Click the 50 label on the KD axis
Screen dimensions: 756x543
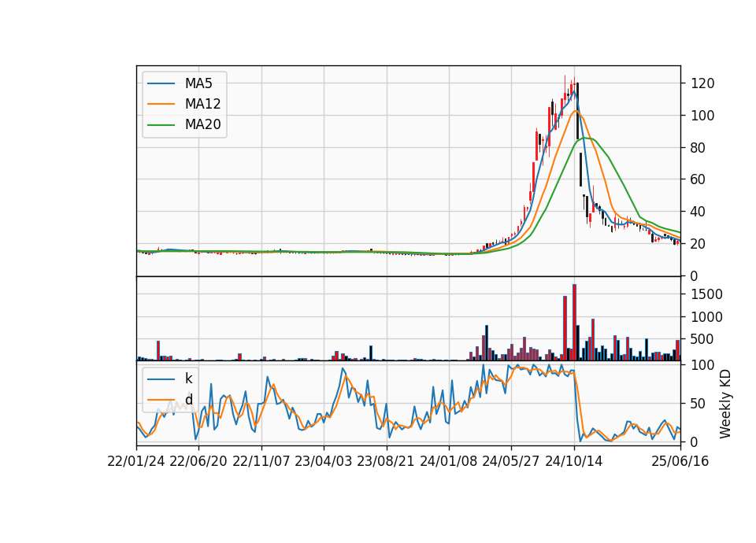[x=698, y=404]
